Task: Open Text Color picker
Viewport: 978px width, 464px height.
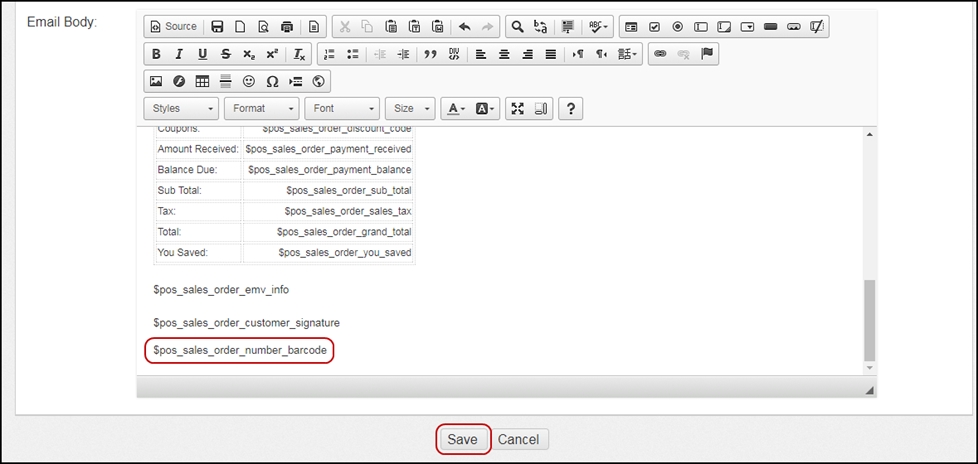Action: 457,109
